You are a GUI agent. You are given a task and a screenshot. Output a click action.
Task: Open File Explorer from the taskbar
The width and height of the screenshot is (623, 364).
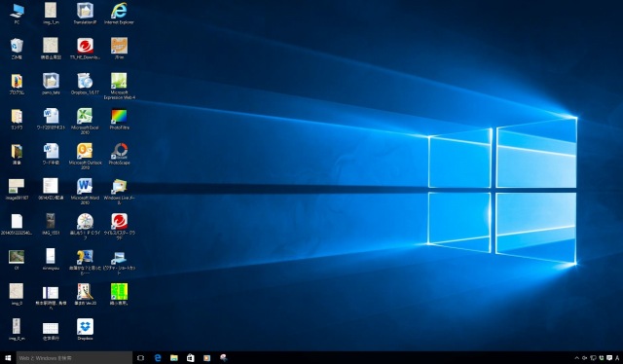coord(174,358)
